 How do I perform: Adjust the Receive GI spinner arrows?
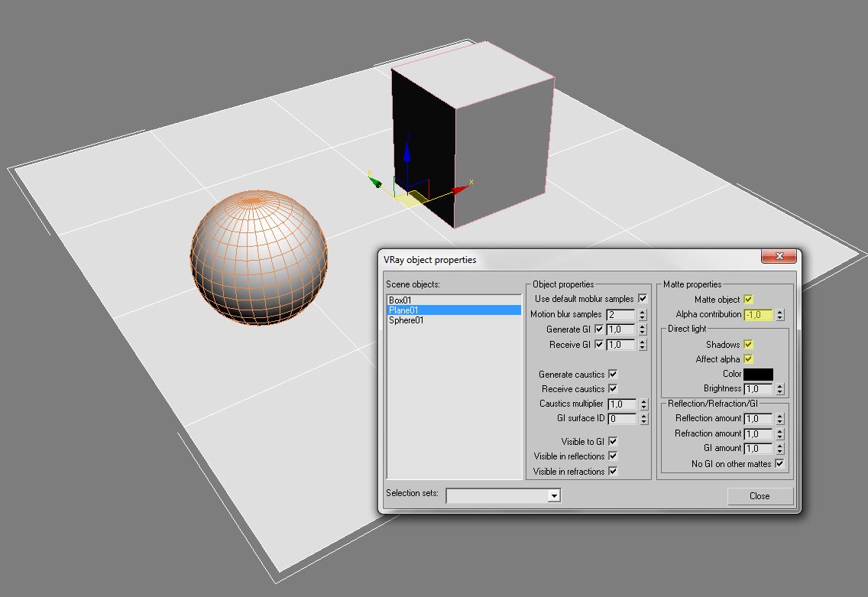tap(642, 345)
